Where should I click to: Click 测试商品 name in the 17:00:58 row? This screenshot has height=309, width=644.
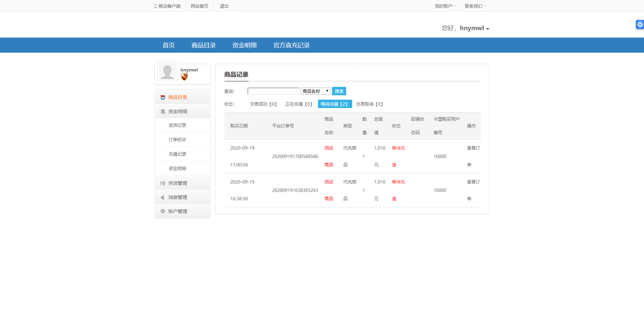tap(329, 156)
